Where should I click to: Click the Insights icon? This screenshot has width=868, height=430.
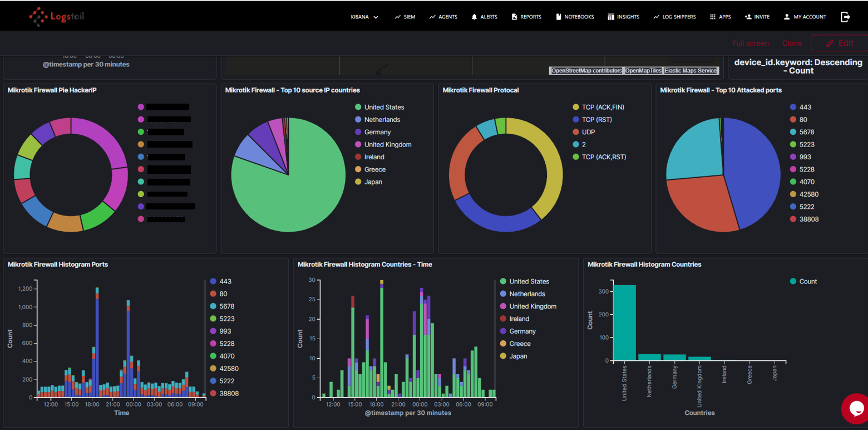click(x=611, y=17)
